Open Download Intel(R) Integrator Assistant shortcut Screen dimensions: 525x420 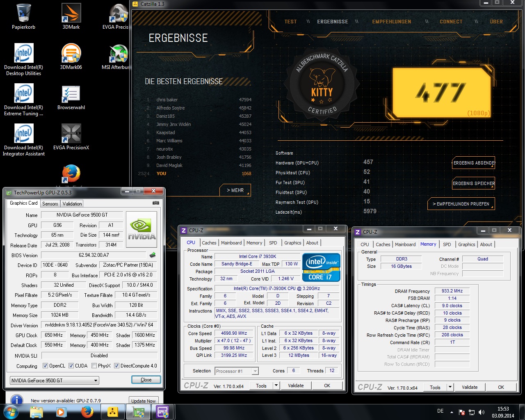[24, 140]
